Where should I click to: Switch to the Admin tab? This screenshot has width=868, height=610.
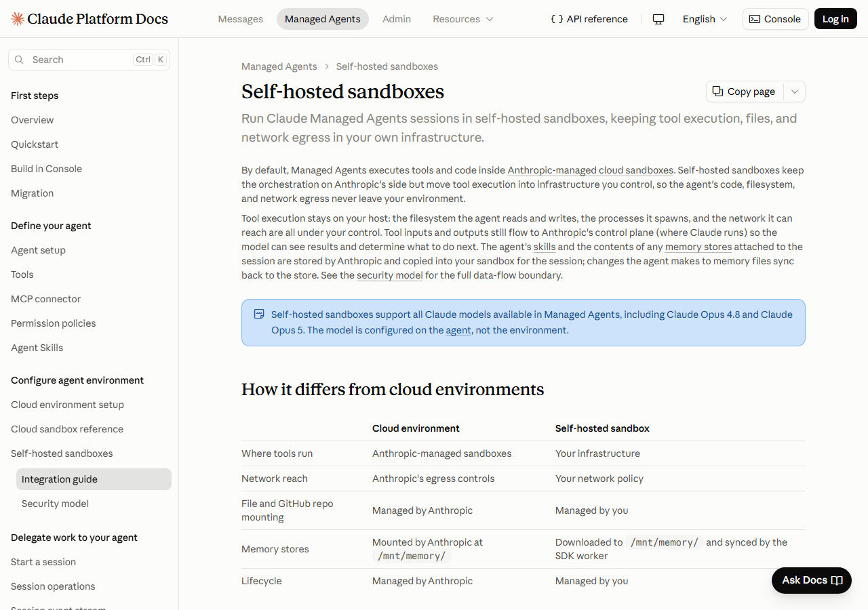coord(397,19)
